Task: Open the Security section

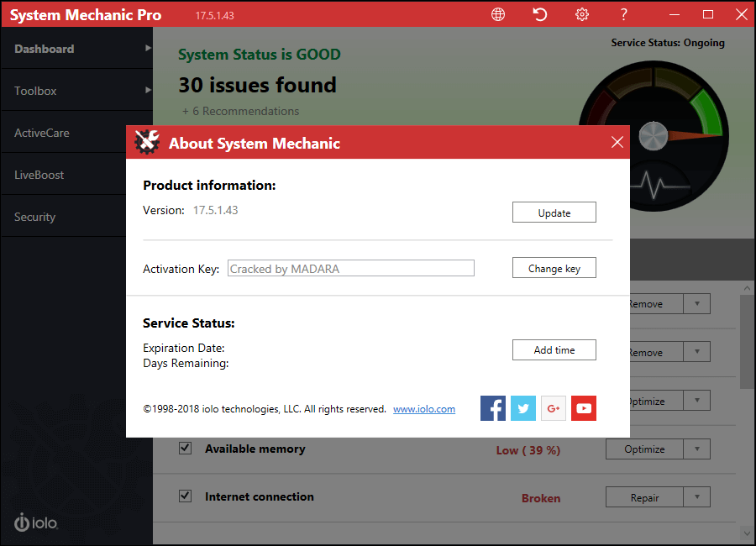Action: pos(63,217)
